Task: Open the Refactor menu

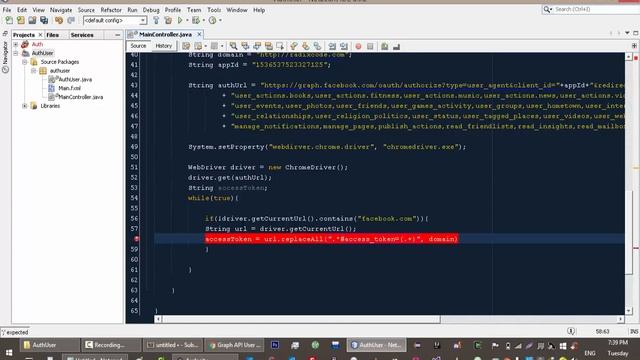Action: 111,10
